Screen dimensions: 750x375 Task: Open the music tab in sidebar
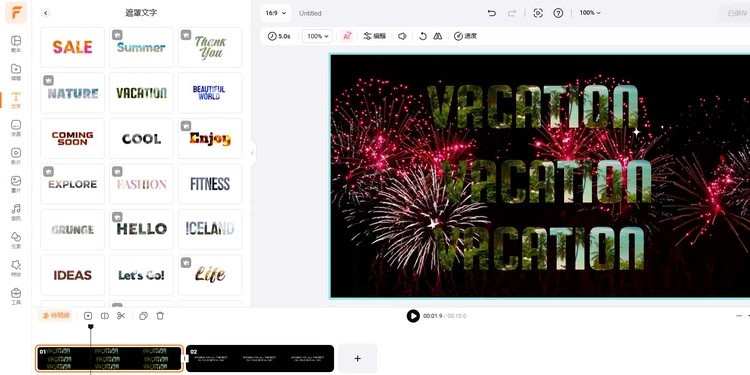click(16, 212)
